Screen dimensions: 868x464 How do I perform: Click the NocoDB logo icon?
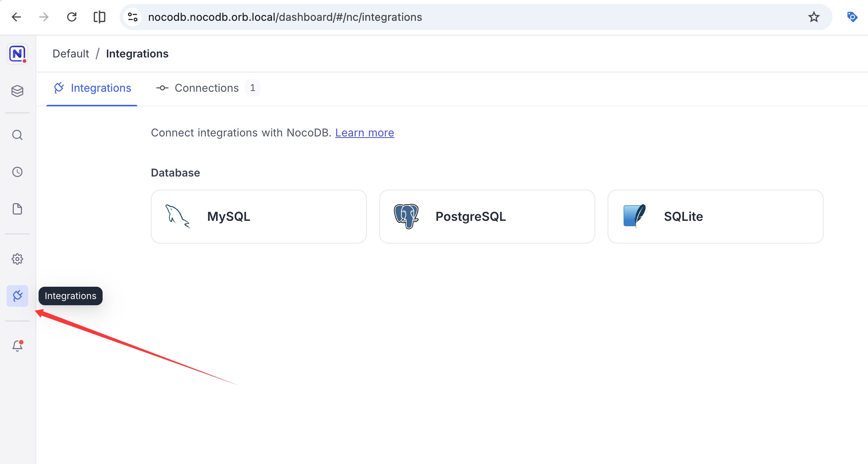click(x=17, y=54)
